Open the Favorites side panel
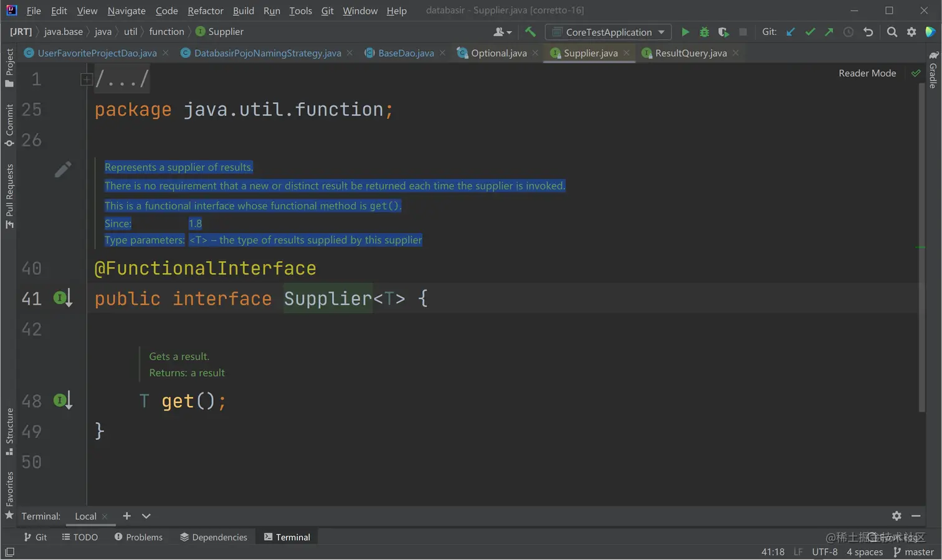The height and width of the screenshot is (560, 942). point(9,496)
